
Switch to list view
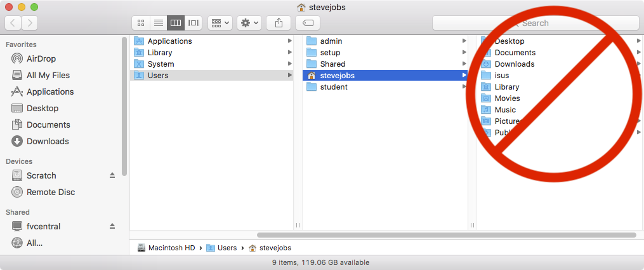(159, 23)
